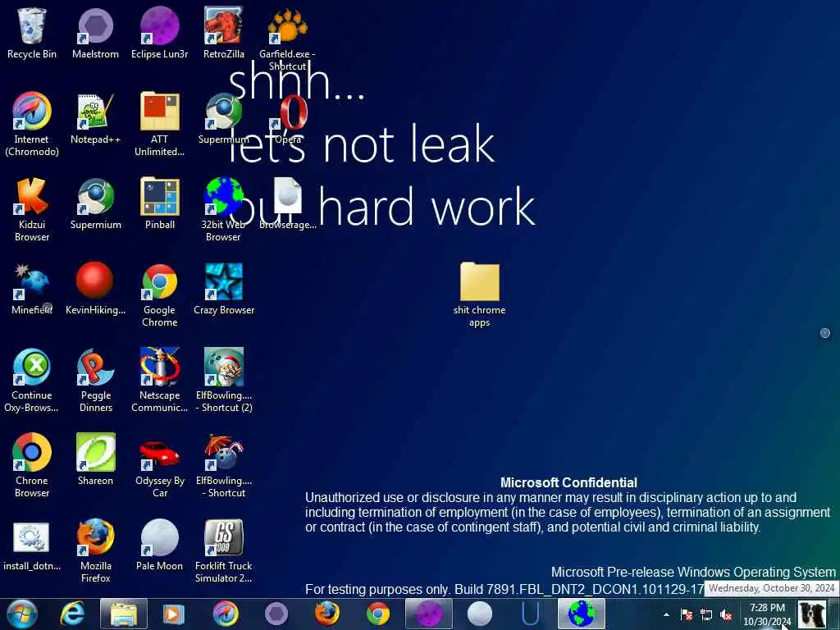
Task: Switch to the 32bit Web Browser taskbar window
Action: pos(582,614)
